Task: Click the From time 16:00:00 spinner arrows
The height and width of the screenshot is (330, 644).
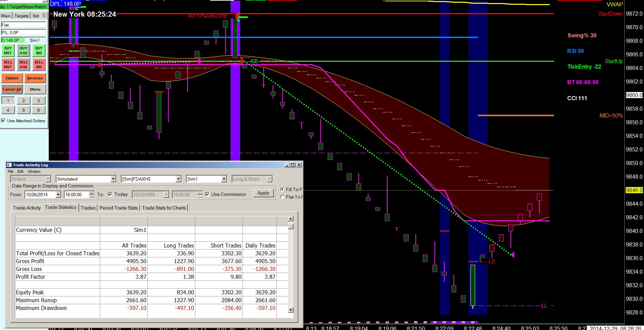Action: (x=92, y=195)
